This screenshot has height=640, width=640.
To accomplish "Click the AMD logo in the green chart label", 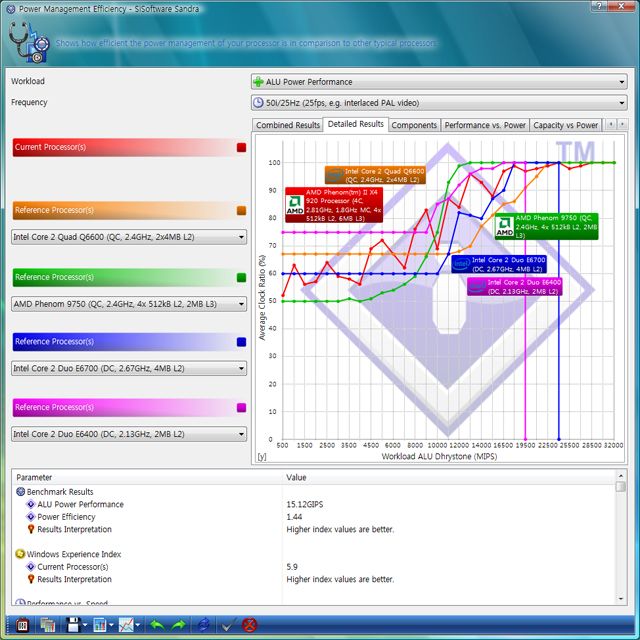I will click(x=504, y=227).
